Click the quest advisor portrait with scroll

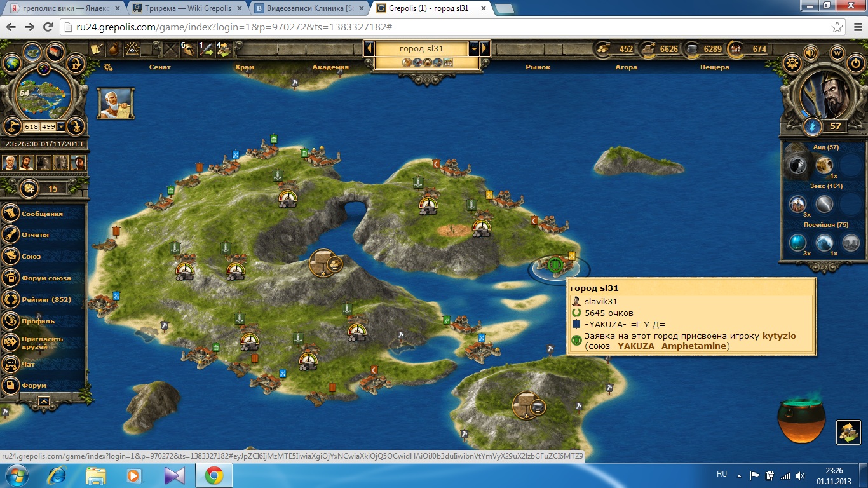pyautogui.click(x=115, y=103)
